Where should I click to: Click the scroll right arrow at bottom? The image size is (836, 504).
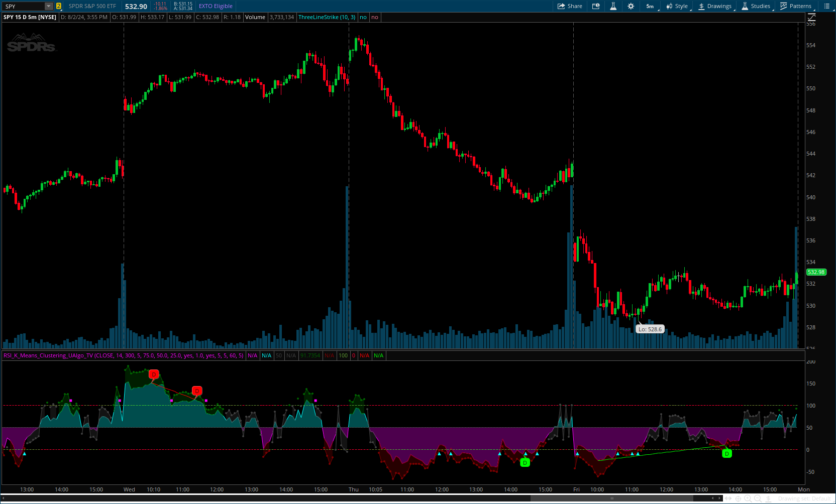[x=719, y=498]
